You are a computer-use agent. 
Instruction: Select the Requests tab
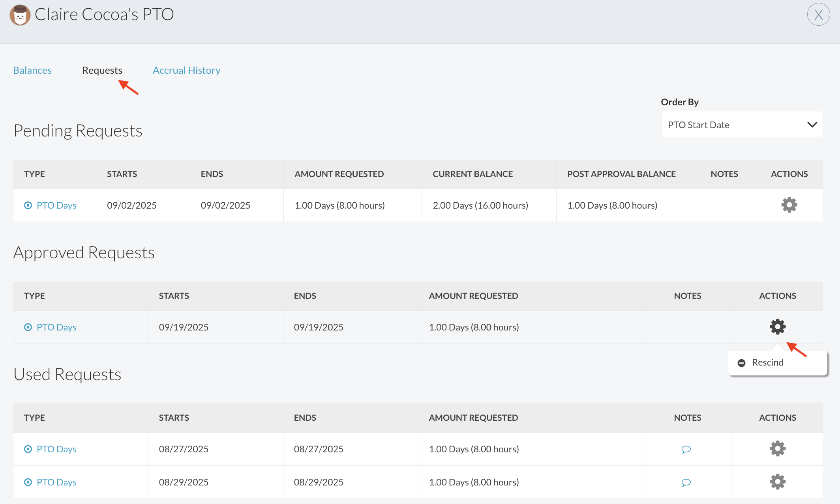click(x=102, y=70)
